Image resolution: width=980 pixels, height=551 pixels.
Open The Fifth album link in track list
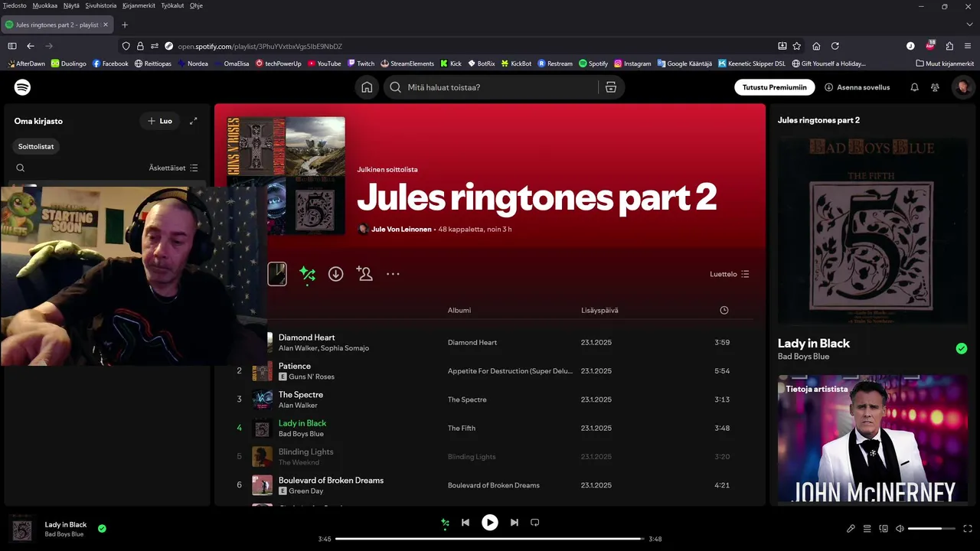point(462,429)
